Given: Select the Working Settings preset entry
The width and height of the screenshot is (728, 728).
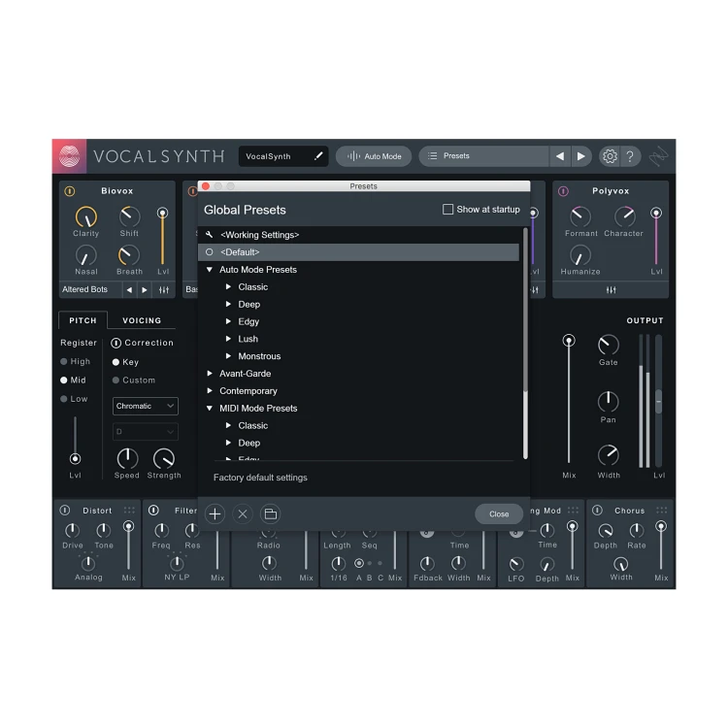Looking at the screenshot, I should pos(358,235).
